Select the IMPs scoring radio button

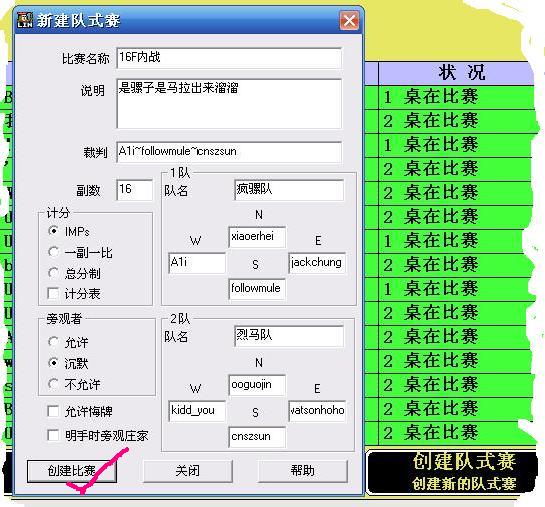tap(54, 231)
